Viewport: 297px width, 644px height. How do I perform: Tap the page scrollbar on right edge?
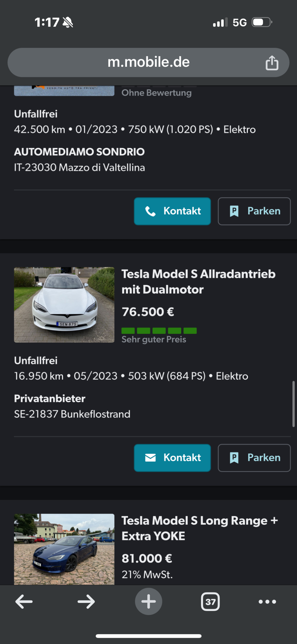294,404
